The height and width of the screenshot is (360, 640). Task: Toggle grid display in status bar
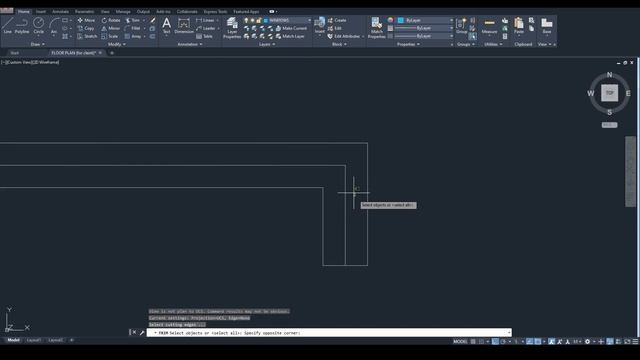click(473, 342)
